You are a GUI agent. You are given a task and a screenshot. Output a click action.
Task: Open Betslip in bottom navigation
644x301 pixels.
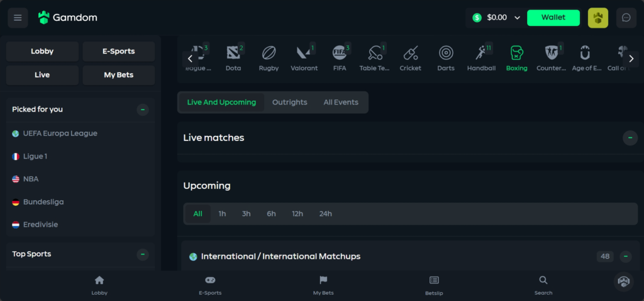click(x=434, y=286)
